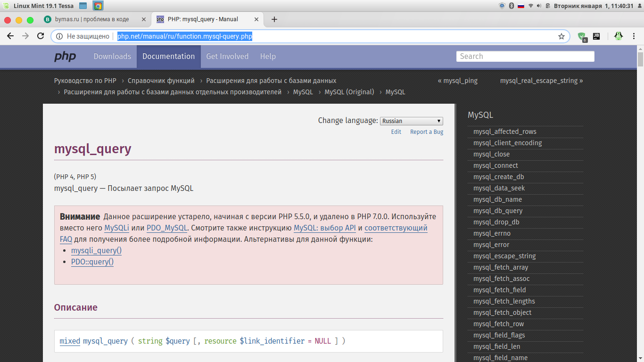Click the Report a Bug link
Viewport: 644px width, 362px height.
426,132
